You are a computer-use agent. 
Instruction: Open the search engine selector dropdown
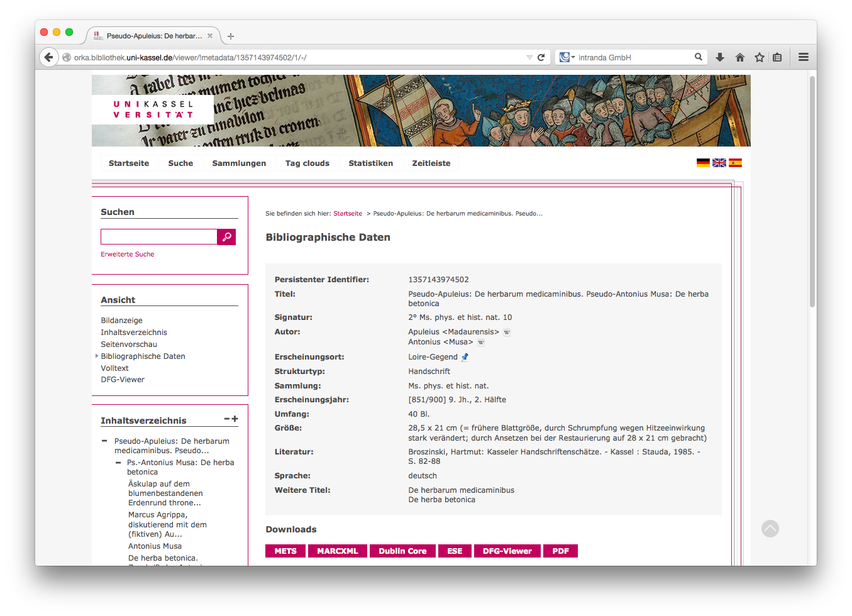point(568,57)
